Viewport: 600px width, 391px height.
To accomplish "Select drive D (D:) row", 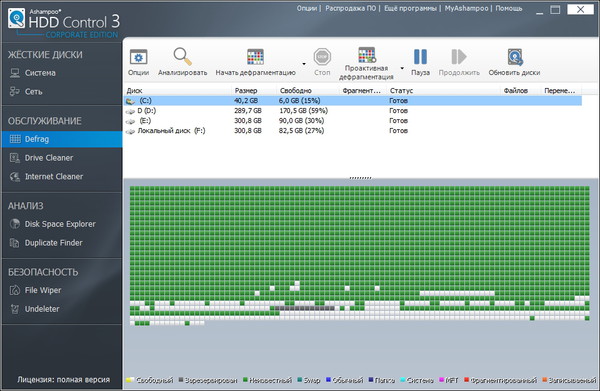I will [353, 111].
